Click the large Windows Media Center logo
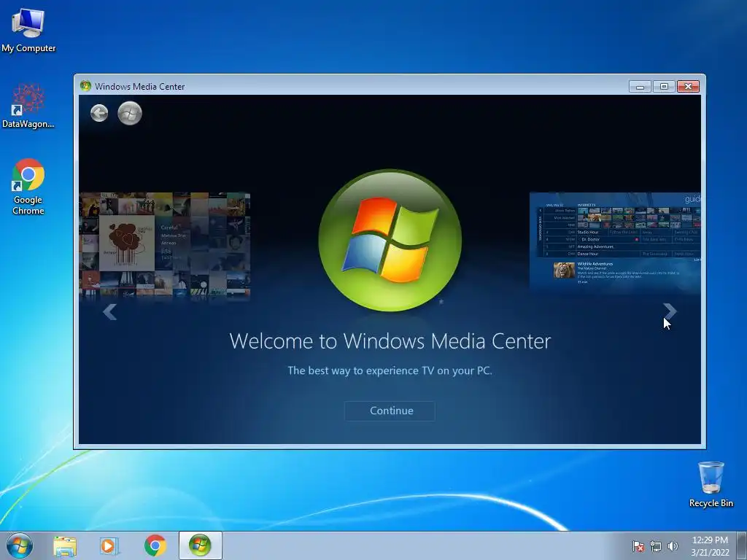Image resolution: width=747 pixels, height=560 pixels. (x=390, y=241)
